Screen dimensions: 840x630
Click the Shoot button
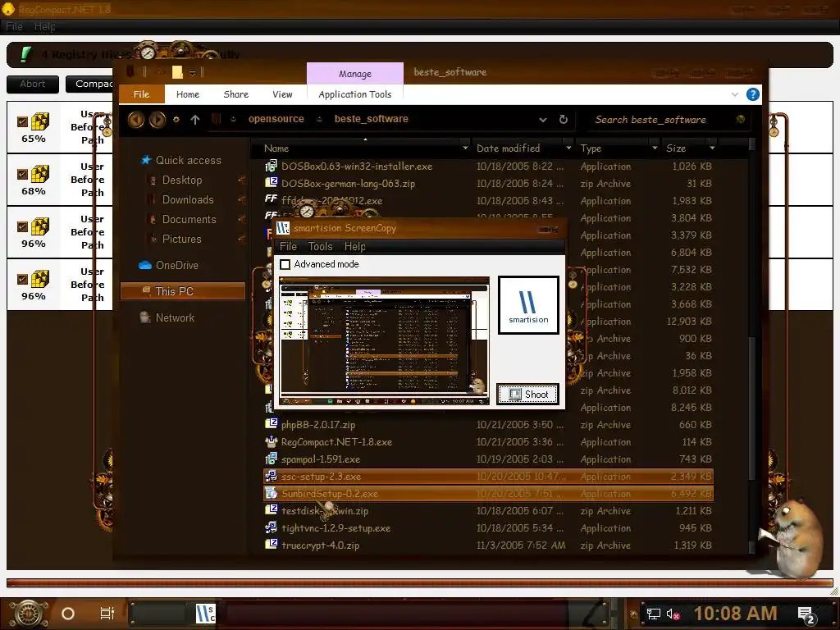point(528,395)
